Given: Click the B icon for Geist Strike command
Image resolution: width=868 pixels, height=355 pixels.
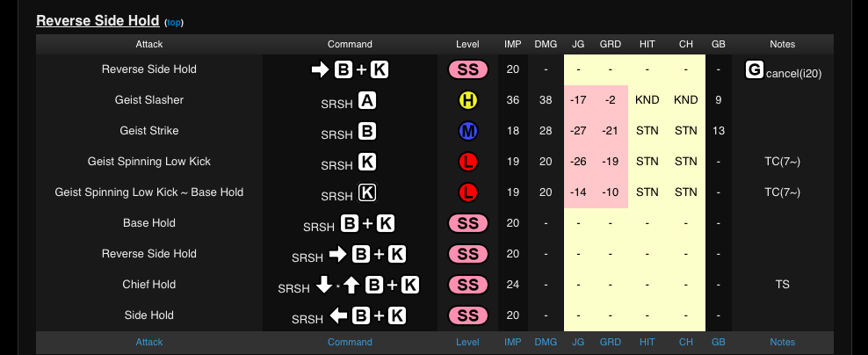Looking at the screenshot, I should pos(367,132).
